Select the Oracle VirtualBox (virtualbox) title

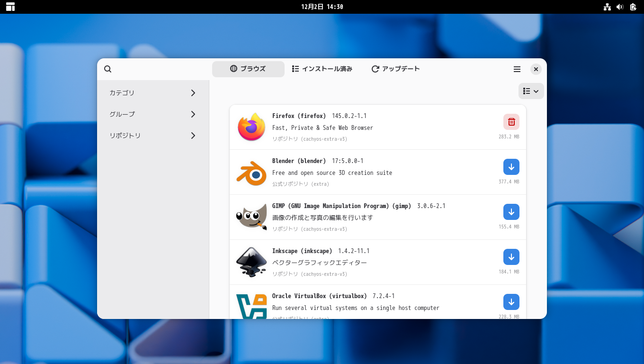point(320,296)
